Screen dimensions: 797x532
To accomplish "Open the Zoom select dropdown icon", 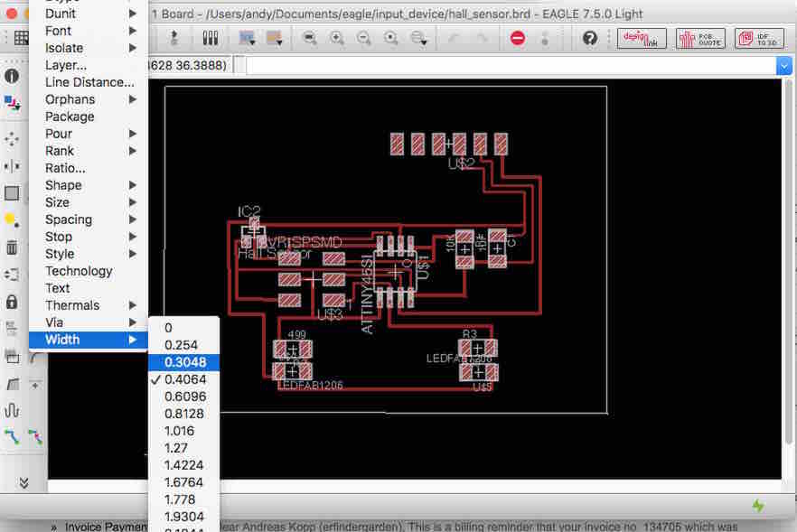I will click(419, 38).
